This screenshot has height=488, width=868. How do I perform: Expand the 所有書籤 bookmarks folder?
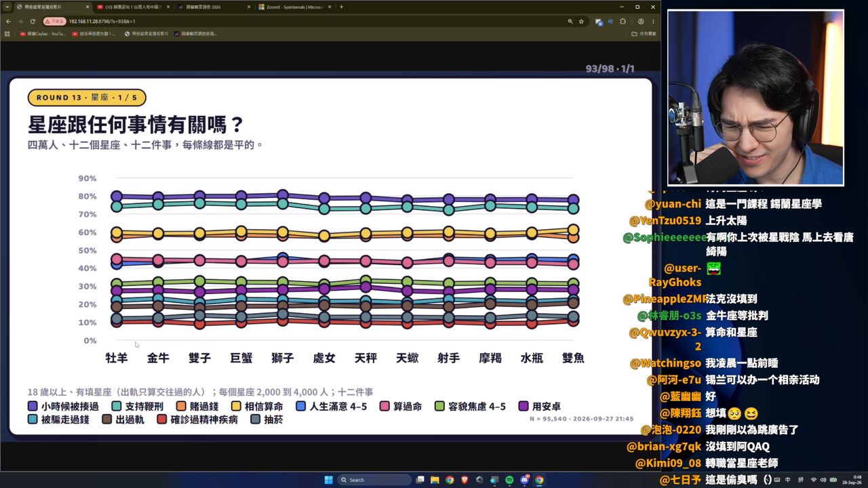pos(644,33)
